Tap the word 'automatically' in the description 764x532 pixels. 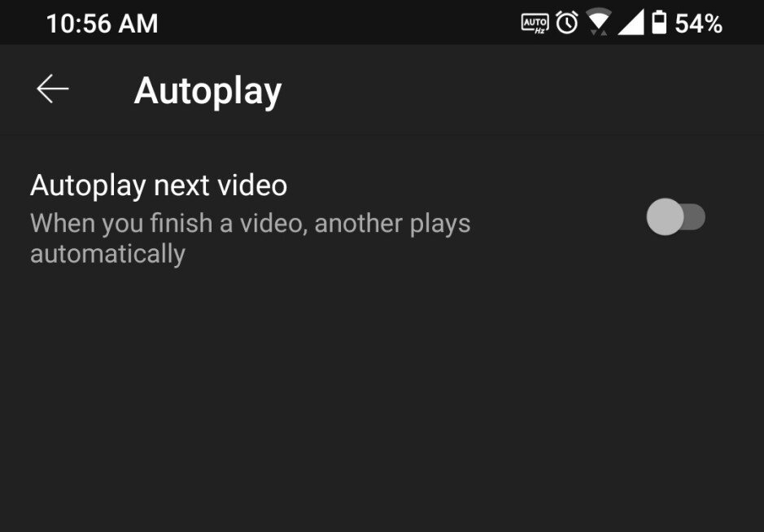107,254
